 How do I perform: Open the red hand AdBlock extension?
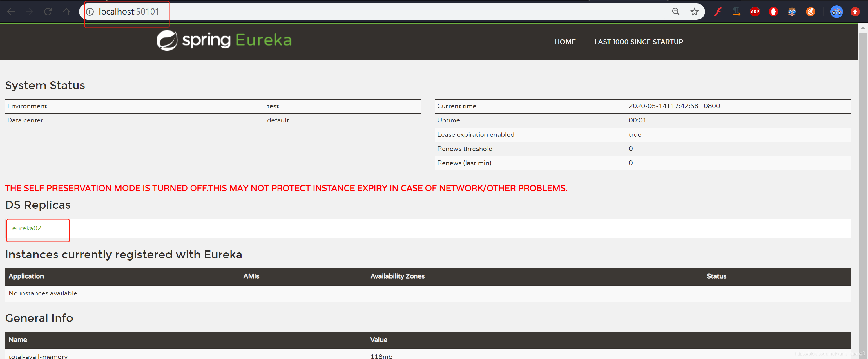773,12
